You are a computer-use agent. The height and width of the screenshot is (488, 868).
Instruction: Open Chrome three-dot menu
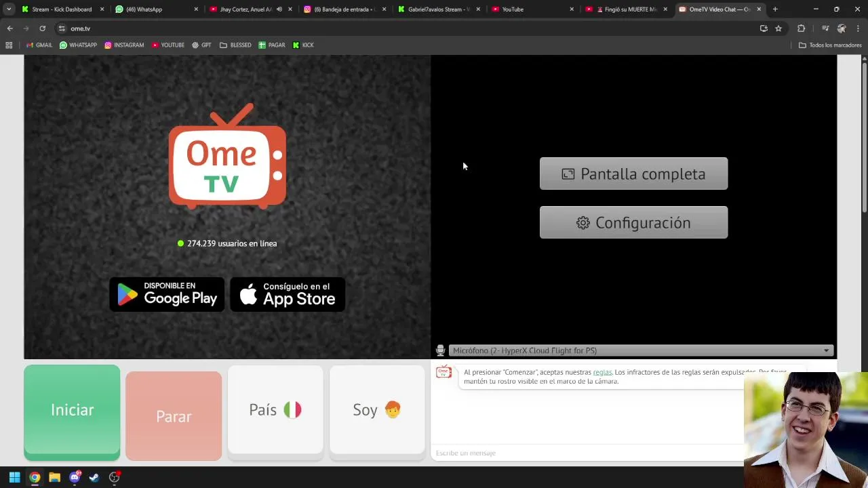[x=858, y=28]
